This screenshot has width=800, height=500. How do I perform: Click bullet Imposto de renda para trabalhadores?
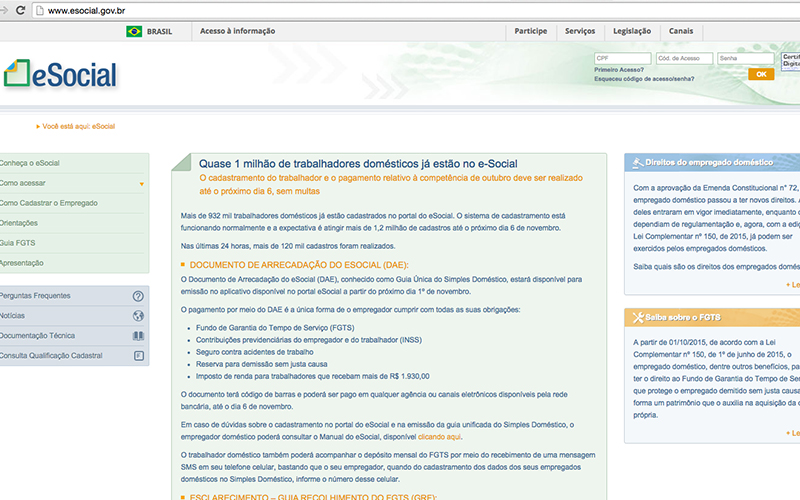(313, 377)
